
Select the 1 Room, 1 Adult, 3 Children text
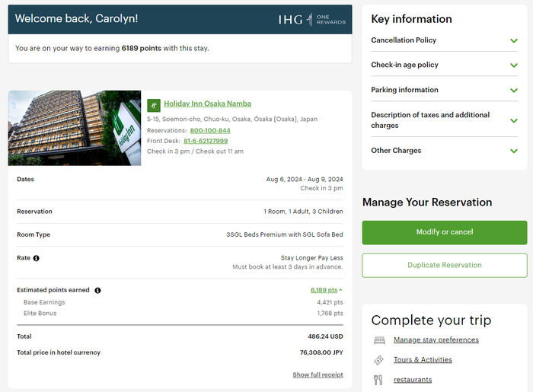point(303,212)
